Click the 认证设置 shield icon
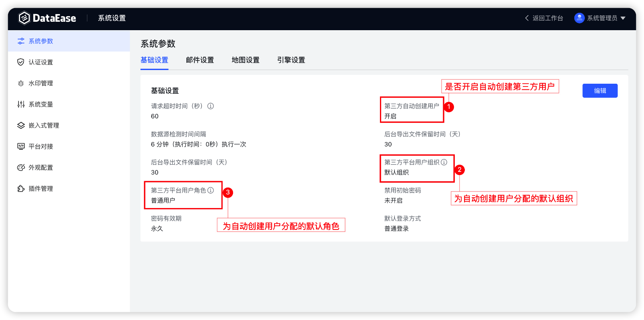This screenshot has width=644, height=320. [x=21, y=62]
